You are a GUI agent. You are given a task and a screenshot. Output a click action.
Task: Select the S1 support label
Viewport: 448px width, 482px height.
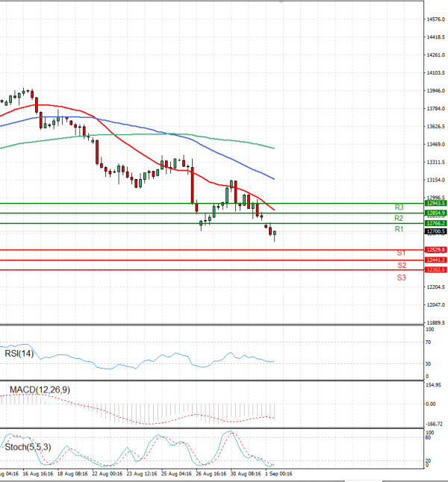[401, 254]
